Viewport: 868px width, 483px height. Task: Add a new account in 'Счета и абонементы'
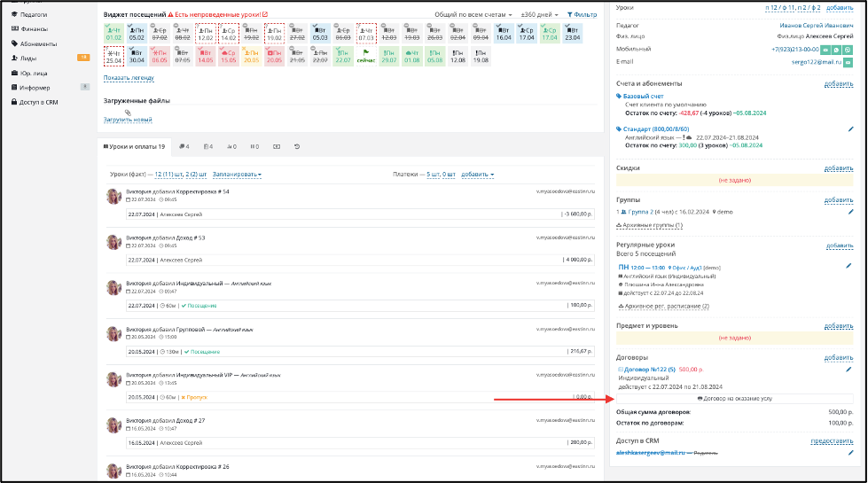point(839,84)
